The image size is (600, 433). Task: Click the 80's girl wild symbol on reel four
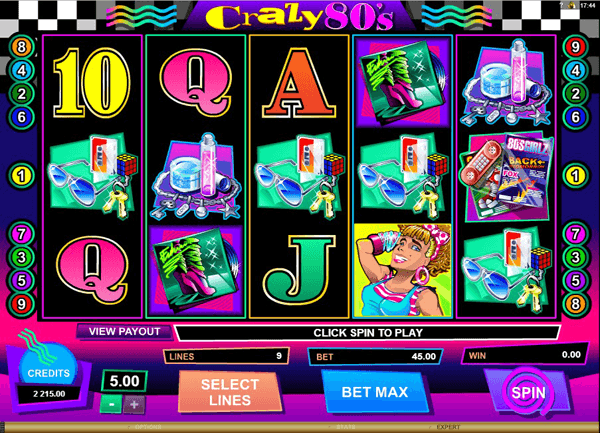(x=402, y=270)
